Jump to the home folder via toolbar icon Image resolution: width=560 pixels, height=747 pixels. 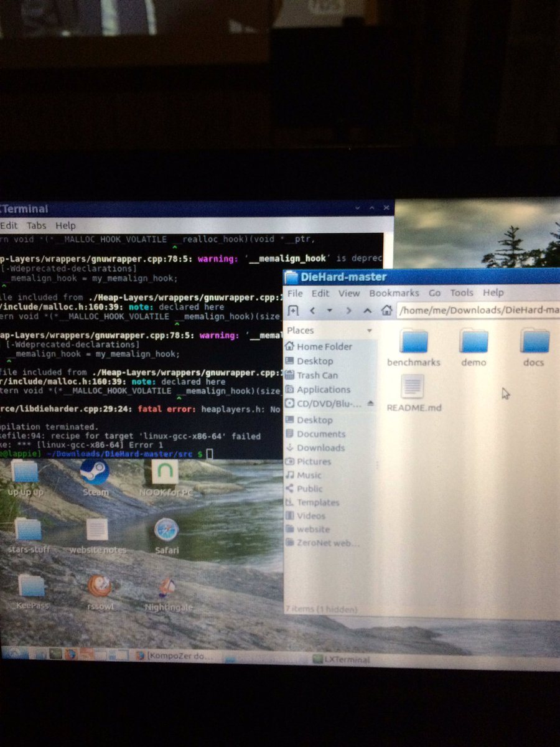click(x=386, y=310)
